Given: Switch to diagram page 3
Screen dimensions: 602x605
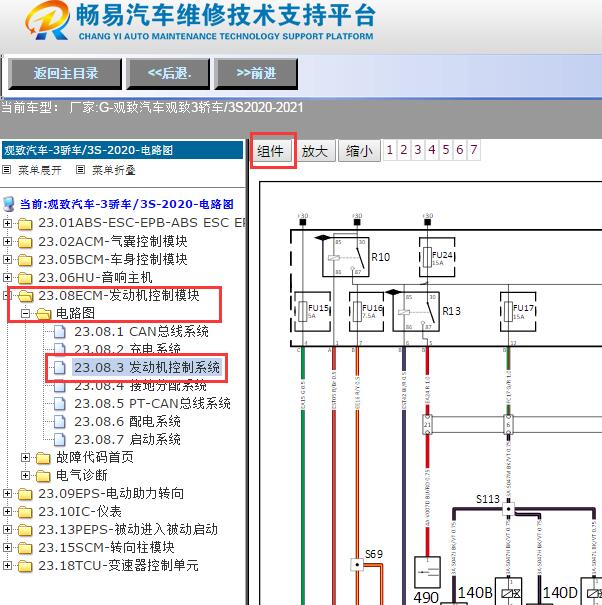Looking at the screenshot, I should pyautogui.click(x=418, y=150).
